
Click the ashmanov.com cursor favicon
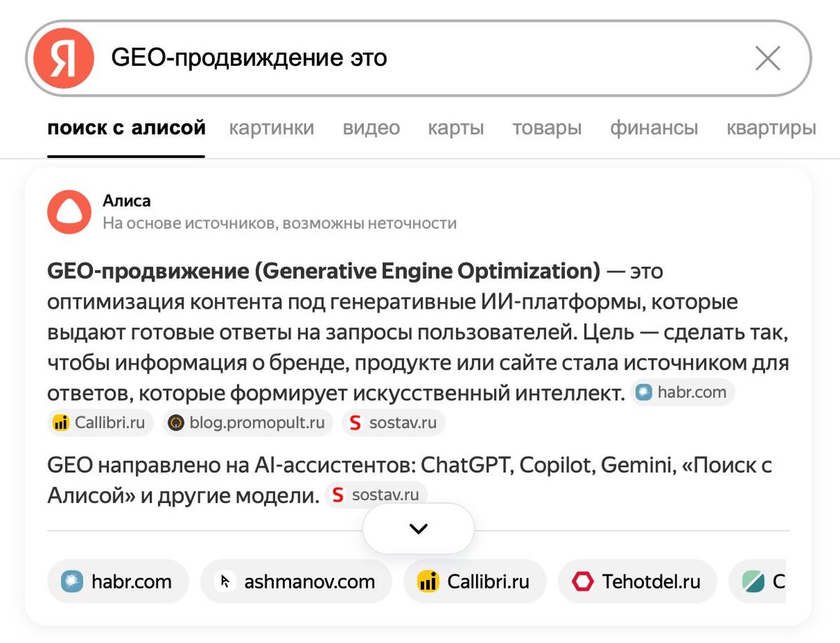[x=225, y=581]
